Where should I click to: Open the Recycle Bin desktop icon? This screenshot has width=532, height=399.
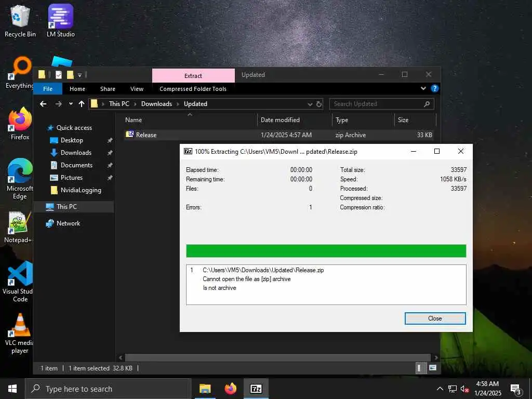coord(20,21)
